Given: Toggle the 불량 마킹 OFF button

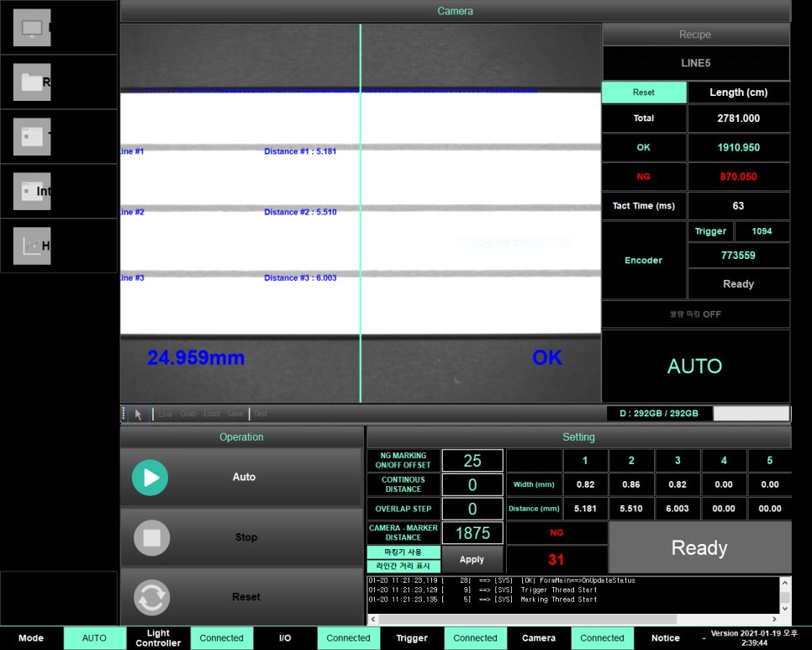Looking at the screenshot, I should click(x=695, y=314).
